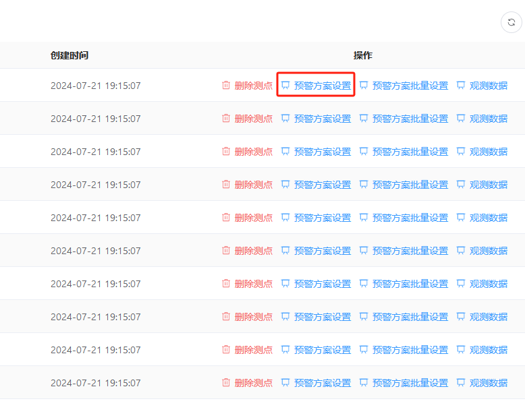Open 预警方案批量设置 in the sixth row

point(410,251)
